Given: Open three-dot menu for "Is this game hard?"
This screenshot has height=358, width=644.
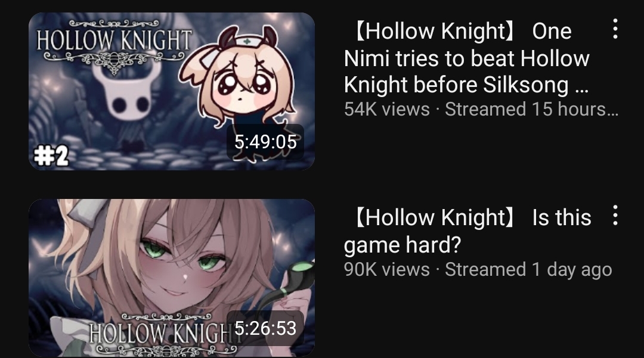Looking at the screenshot, I should (x=615, y=215).
